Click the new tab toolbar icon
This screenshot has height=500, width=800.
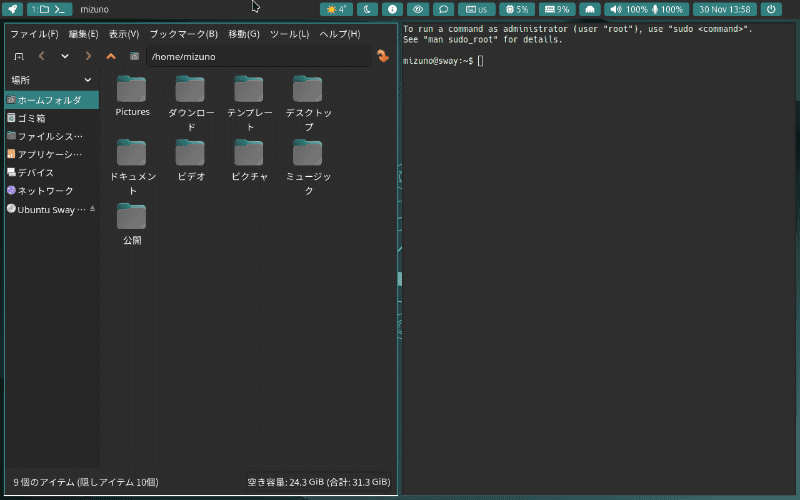tap(19, 56)
